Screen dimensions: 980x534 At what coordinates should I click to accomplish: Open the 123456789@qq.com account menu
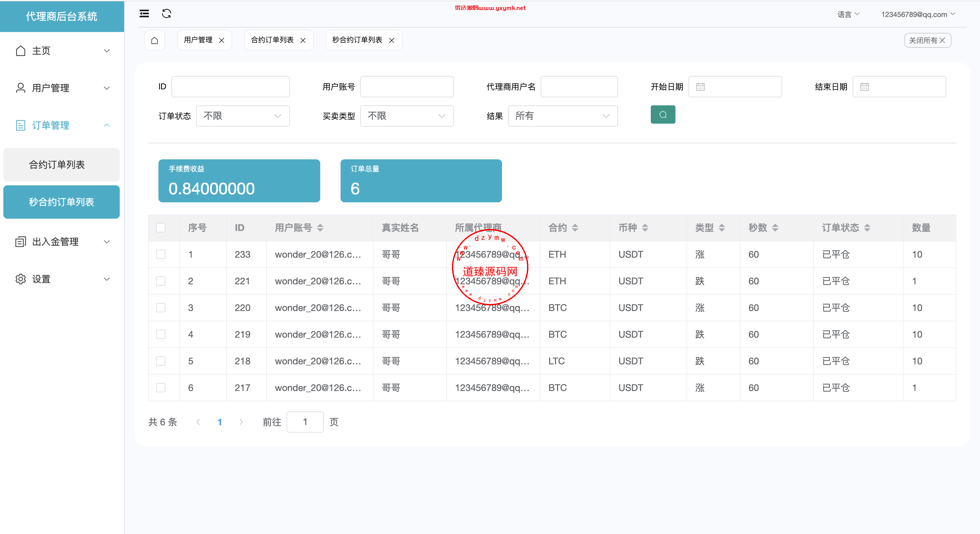(918, 14)
